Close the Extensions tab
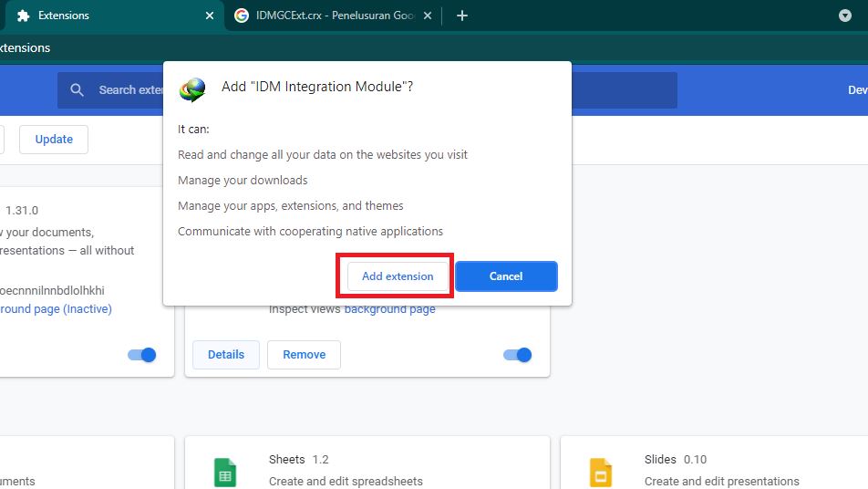Screen dimensions: 868x489 [x=210, y=16]
